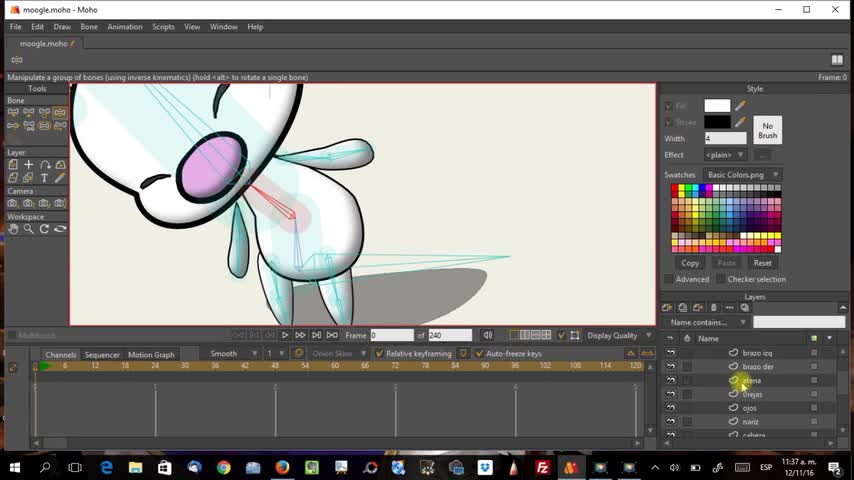Open the Onion Skins dropdown

point(338,354)
